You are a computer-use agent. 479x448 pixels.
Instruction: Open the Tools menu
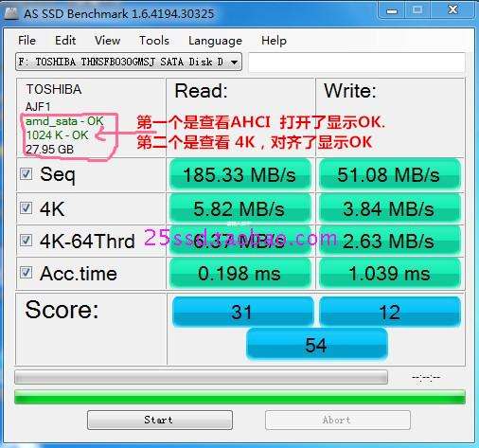(154, 41)
